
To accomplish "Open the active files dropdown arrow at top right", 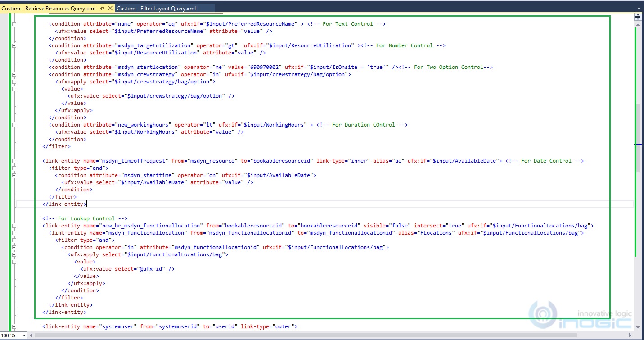I will 639,8.
